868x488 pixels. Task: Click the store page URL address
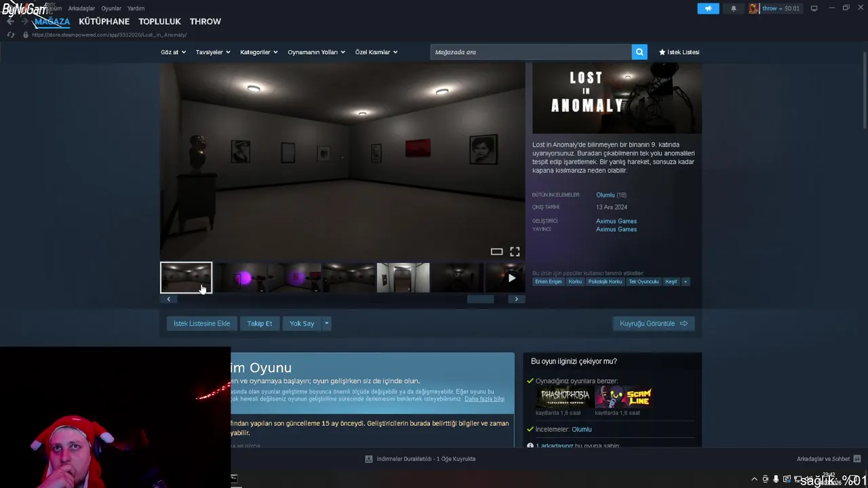(x=109, y=35)
